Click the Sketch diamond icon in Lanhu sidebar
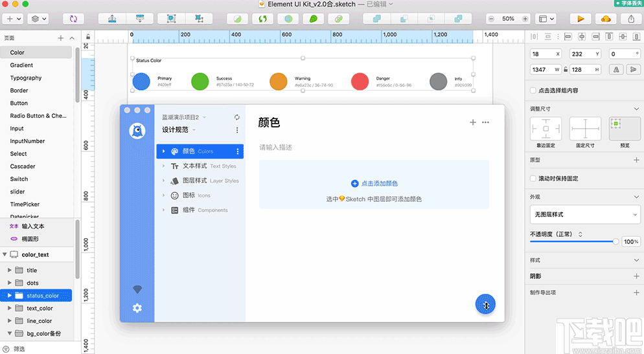 137,289
